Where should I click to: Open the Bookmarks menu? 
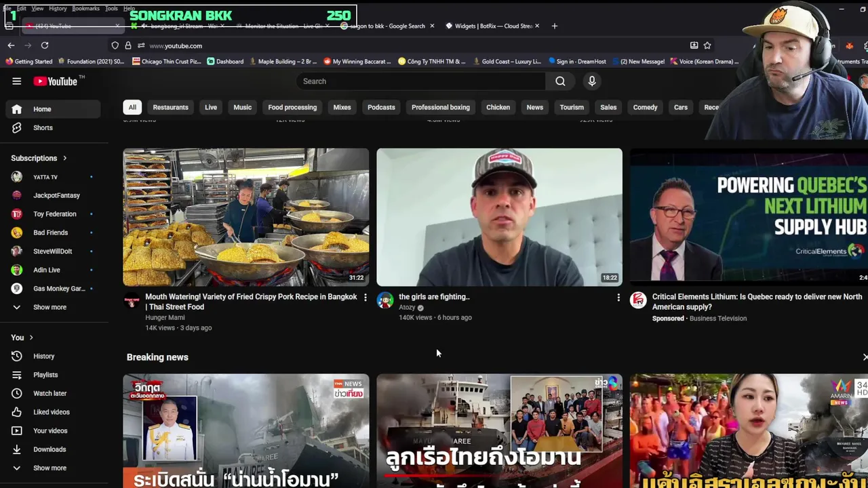[85, 8]
